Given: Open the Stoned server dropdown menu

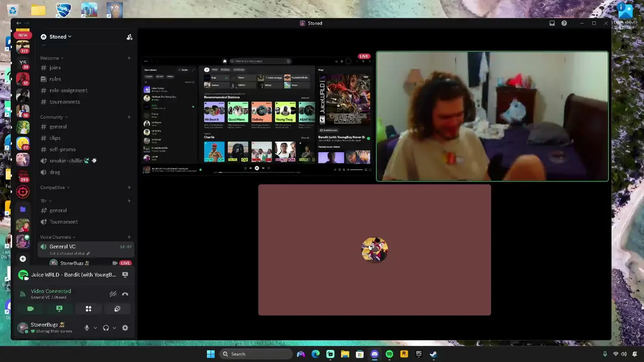Looking at the screenshot, I should 60,37.
